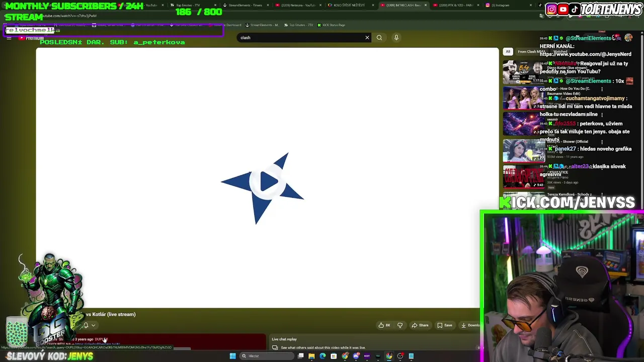Close the 'StreamElements - Timers' browser tab

[268, 5]
